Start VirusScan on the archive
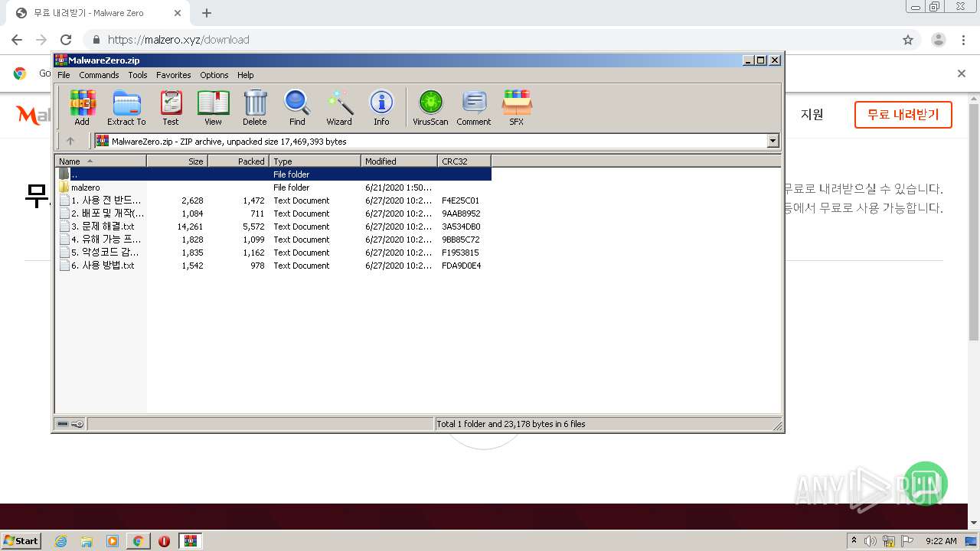The height and width of the screenshot is (551, 980). tap(430, 107)
